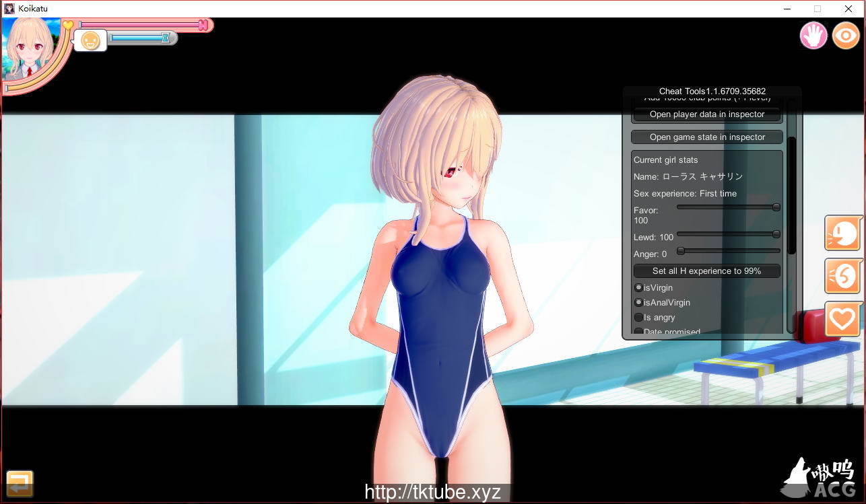Click the pink hand touch icon
Viewport: 866px width, 504px height.
click(813, 35)
